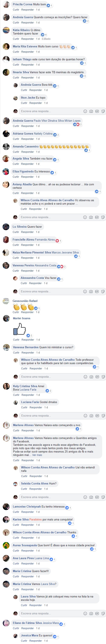Viewport: 106px width, 644px height.
Task: Open emoji picker in reply box under Vanessa Bernardes thread
Action: 85,377
